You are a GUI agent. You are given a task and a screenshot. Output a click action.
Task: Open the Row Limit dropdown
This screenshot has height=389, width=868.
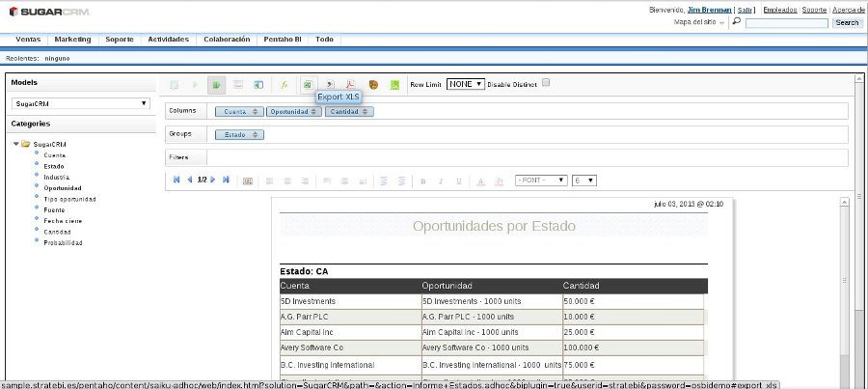pos(465,84)
